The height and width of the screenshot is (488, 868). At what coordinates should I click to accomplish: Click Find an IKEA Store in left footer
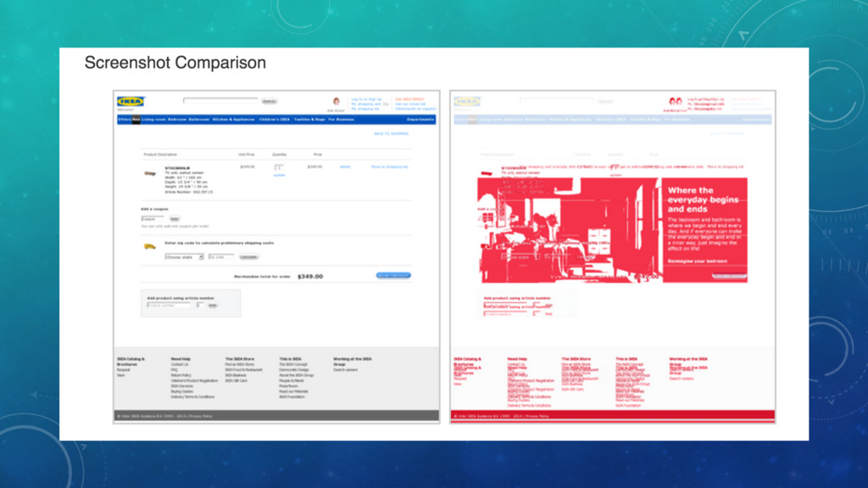(x=240, y=364)
